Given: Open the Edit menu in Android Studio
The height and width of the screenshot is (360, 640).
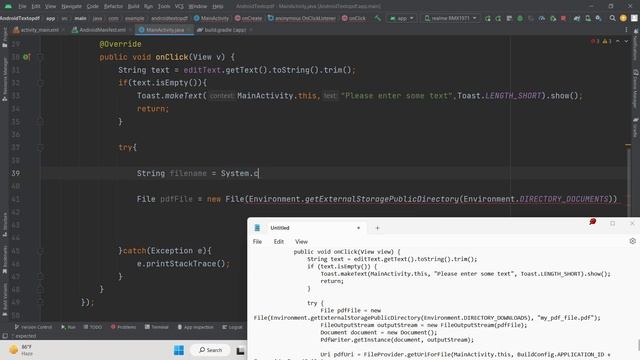Looking at the screenshot, I should coord(36,6).
